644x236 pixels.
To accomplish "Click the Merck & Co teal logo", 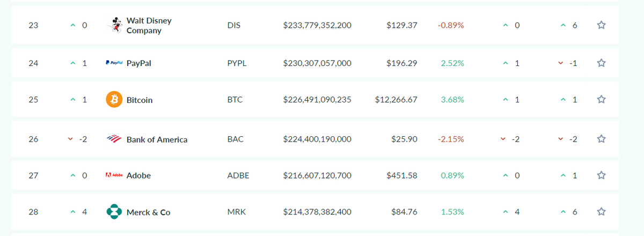I will click(114, 212).
